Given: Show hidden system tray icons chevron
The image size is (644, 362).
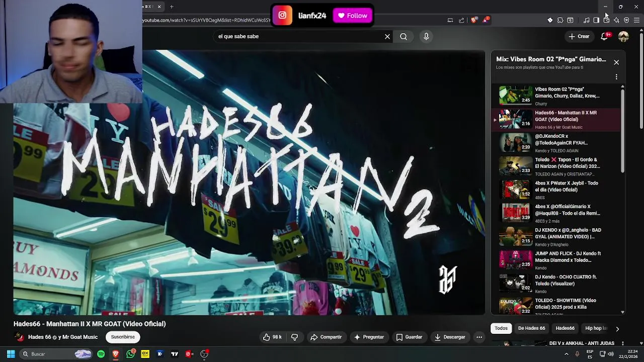Looking at the screenshot, I should 567,354.
